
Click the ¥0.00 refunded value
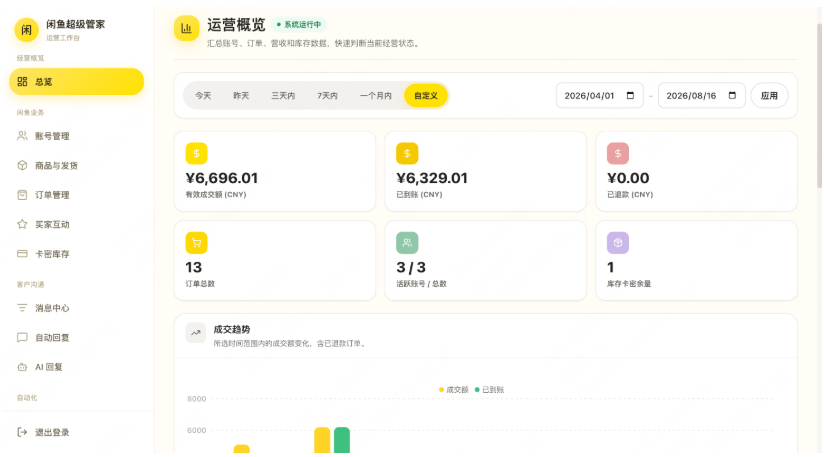(x=628, y=178)
